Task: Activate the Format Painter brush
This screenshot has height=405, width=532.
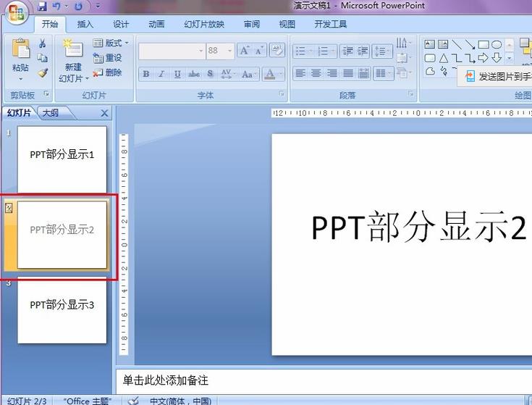Action: [x=43, y=72]
